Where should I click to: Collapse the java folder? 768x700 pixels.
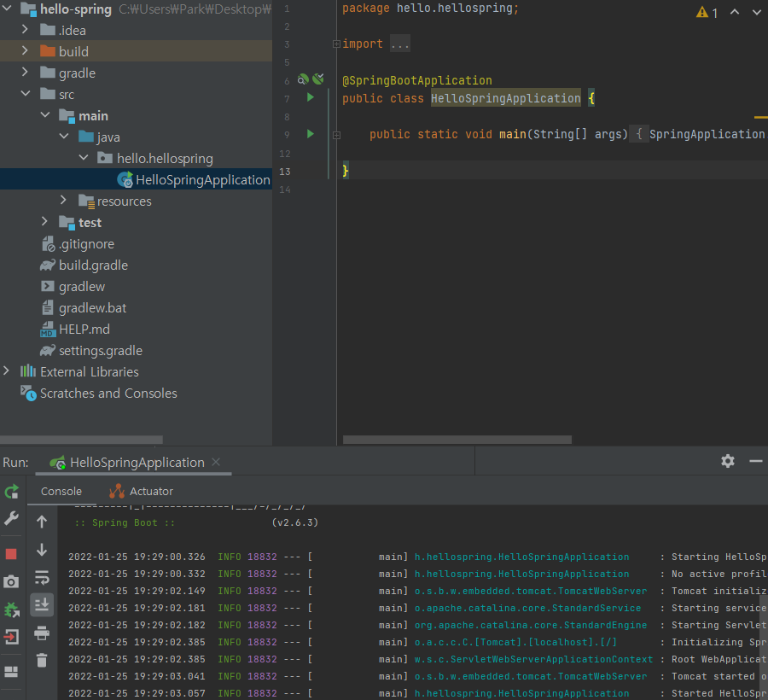pos(64,136)
